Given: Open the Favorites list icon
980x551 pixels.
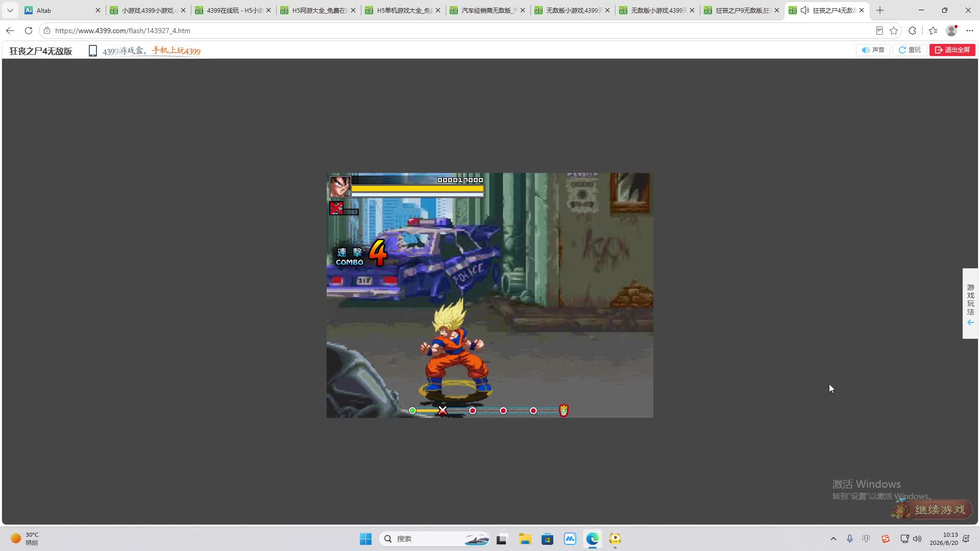Looking at the screenshot, I should [933, 31].
